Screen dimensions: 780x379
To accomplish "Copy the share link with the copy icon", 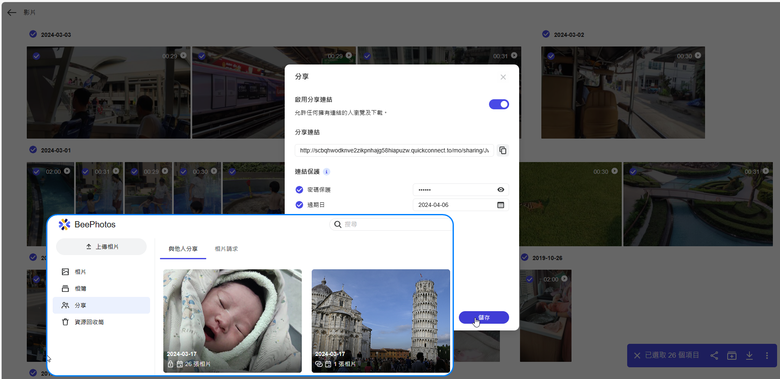I will point(502,150).
